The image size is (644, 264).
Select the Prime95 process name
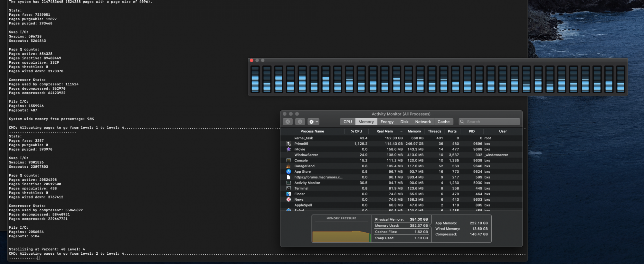tap(301, 144)
